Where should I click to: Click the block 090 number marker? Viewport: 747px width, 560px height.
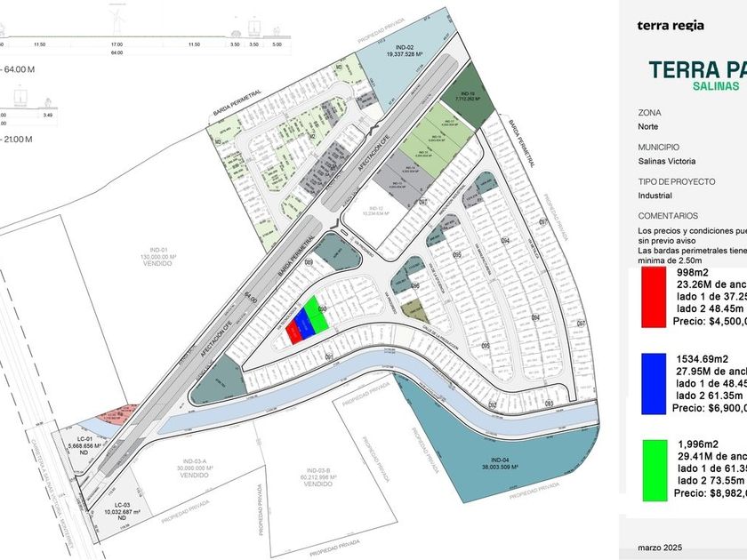tap(323, 309)
